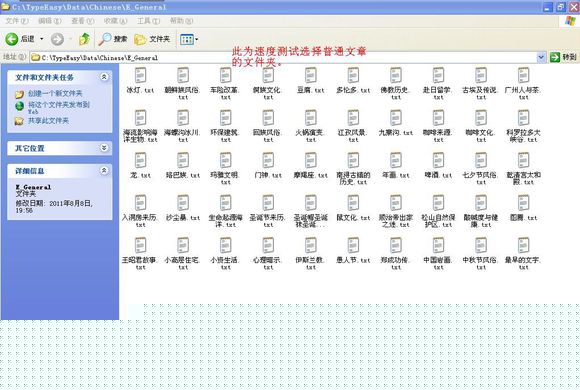
Task: Go up one folder level
Action: (x=85, y=39)
